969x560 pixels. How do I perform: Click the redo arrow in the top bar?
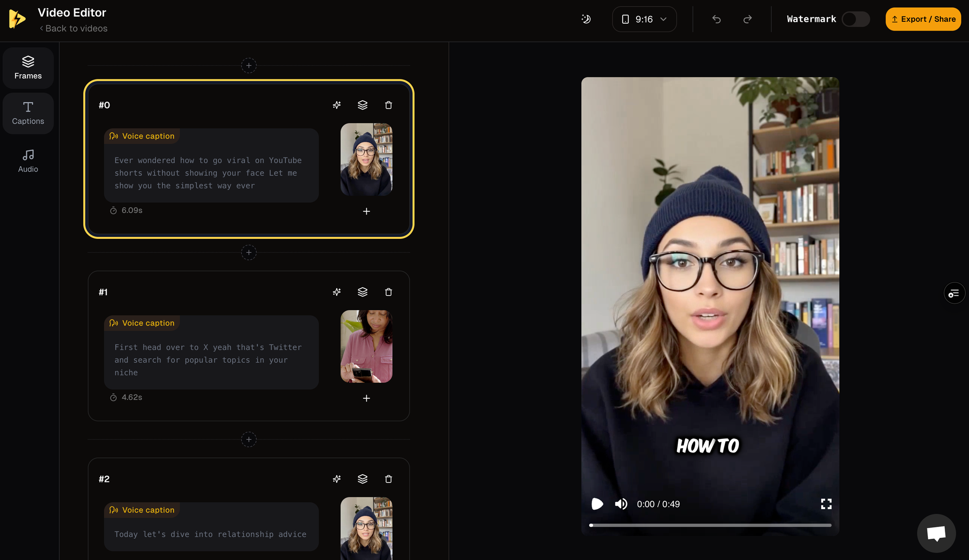tap(748, 19)
